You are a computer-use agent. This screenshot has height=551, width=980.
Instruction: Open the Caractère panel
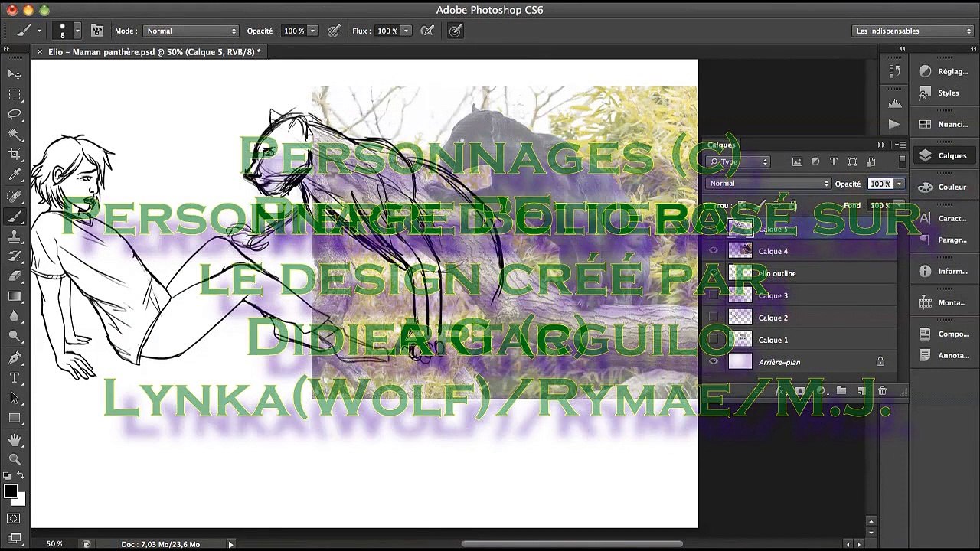coord(946,218)
